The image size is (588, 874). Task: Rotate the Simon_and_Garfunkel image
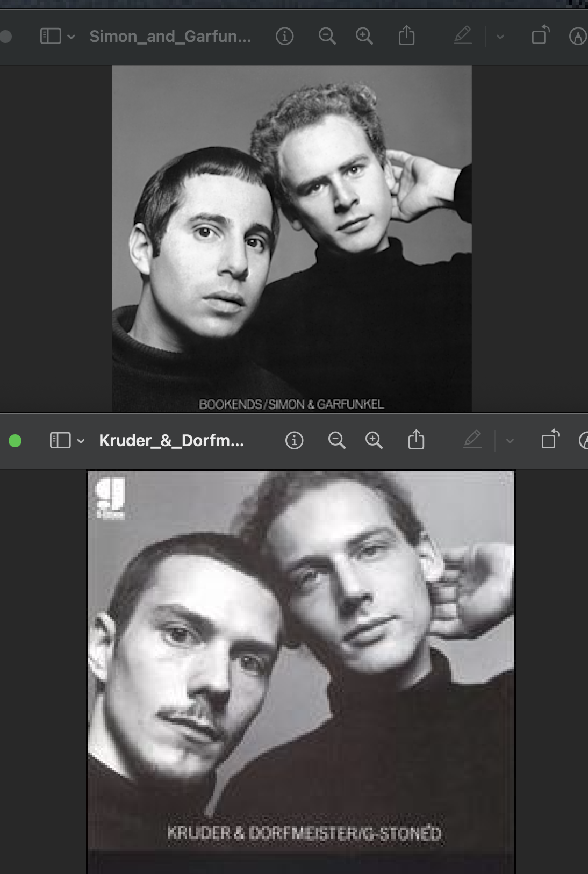point(540,36)
